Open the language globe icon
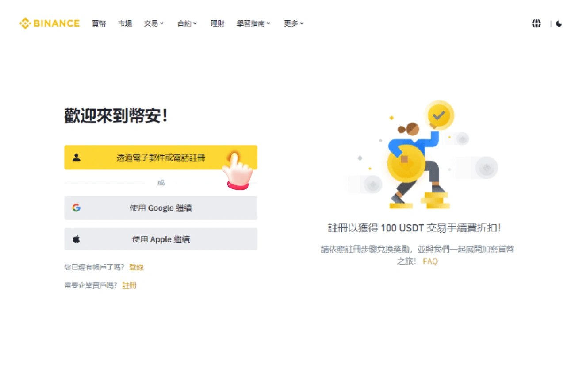The image size is (575, 392). click(x=537, y=23)
